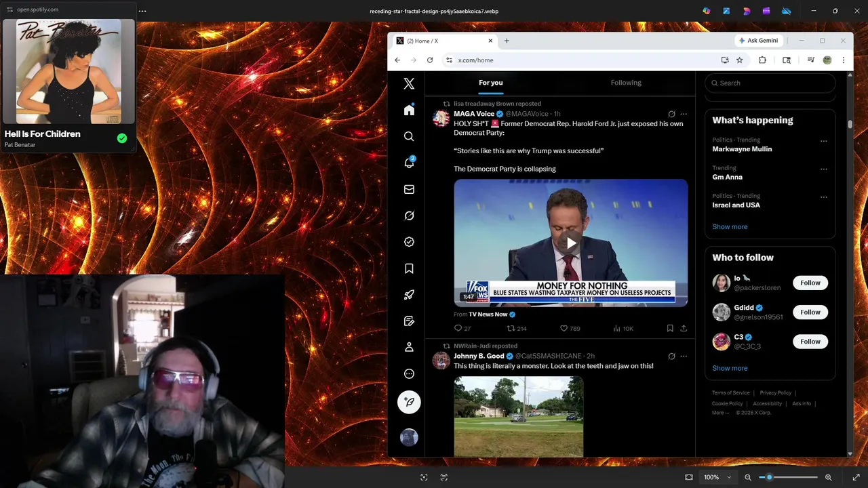Screen dimensions: 868x488
Task: Open the Cookie Policy link
Action: point(727,403)
